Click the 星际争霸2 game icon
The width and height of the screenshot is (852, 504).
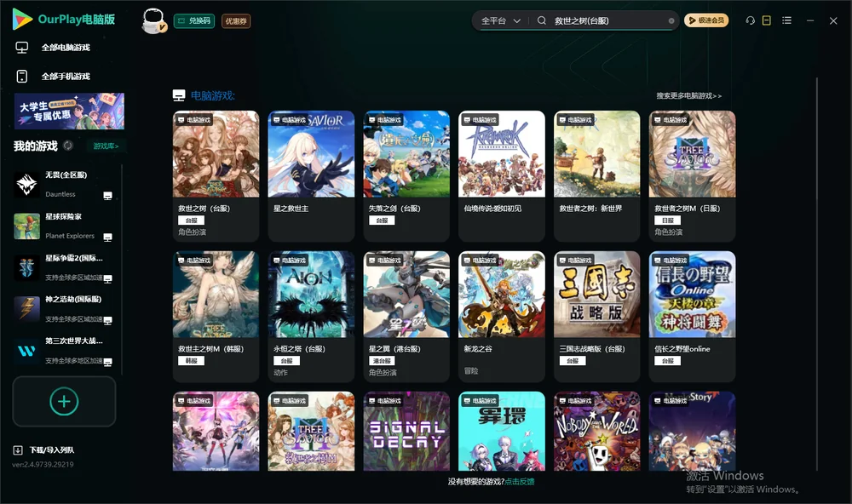pos(26,267)
